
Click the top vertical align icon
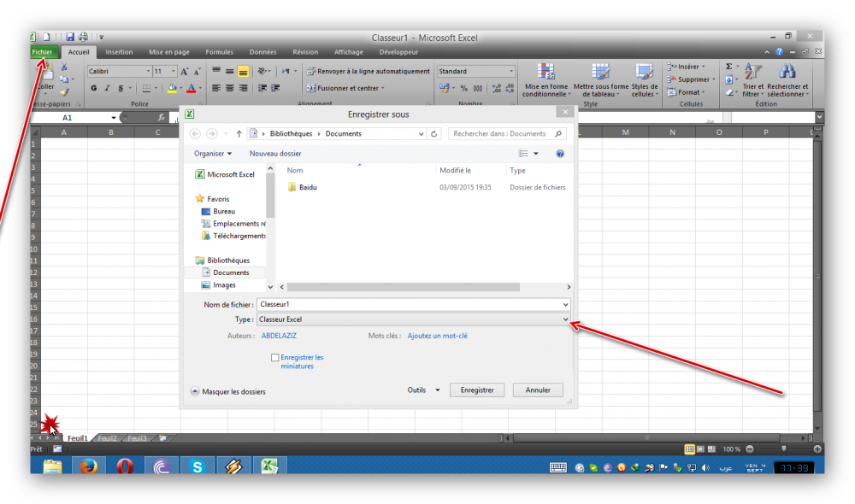[216, 72]
